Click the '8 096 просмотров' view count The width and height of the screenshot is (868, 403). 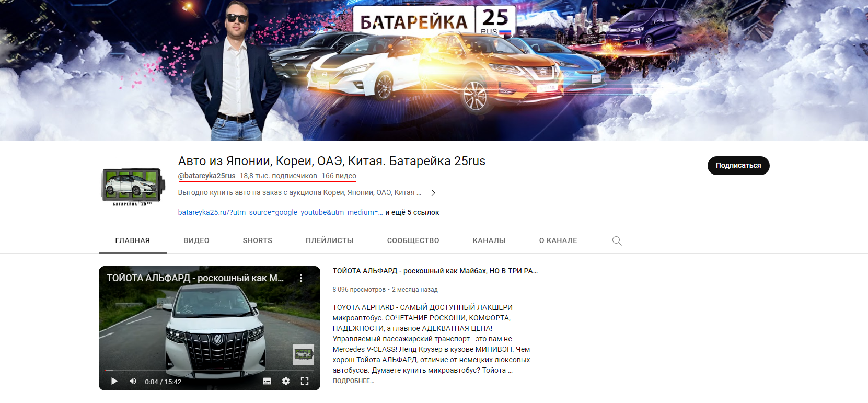359,290
